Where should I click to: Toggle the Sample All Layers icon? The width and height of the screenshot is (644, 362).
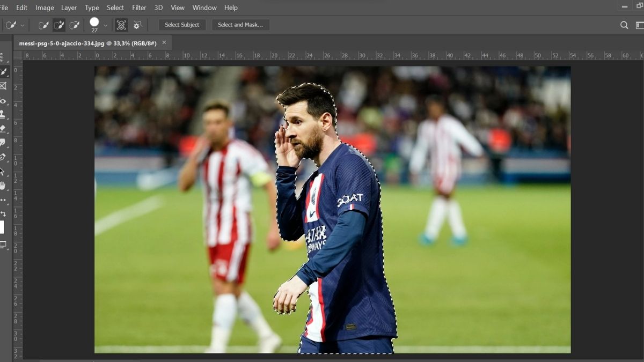121,25
